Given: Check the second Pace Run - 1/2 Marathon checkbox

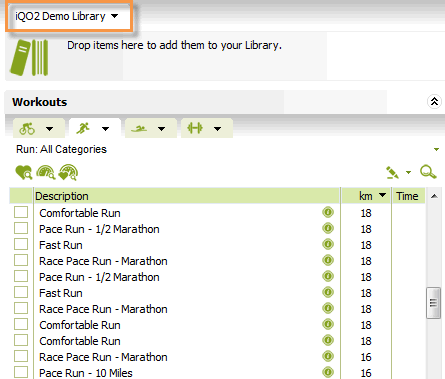Looking at the screenshot, I should (x=21, y=276).
